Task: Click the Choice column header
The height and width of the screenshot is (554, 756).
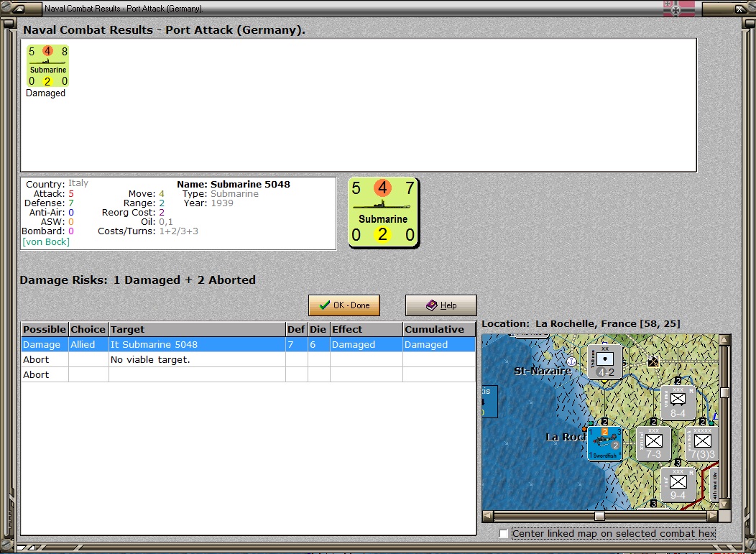Action: 88,329
